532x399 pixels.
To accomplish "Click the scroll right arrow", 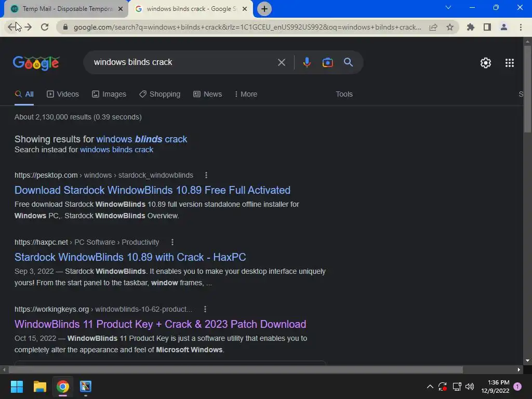I will (519, 369).
